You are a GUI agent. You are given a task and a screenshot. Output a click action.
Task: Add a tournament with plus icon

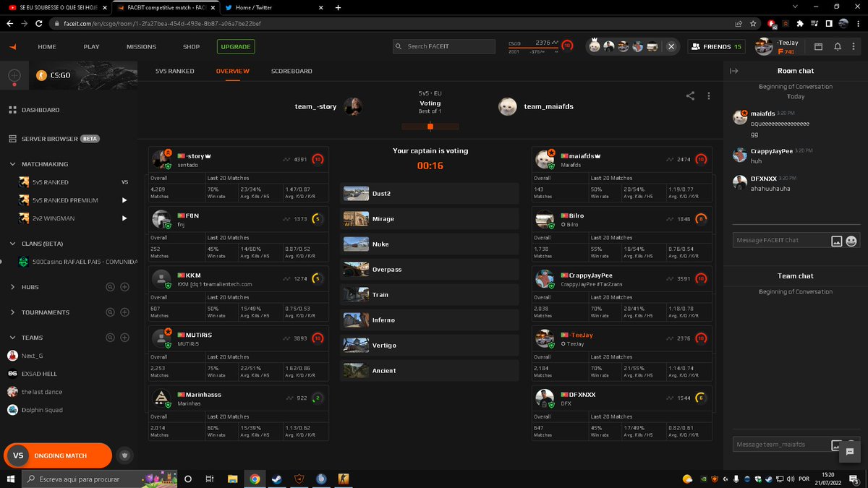tap(124, 312)
